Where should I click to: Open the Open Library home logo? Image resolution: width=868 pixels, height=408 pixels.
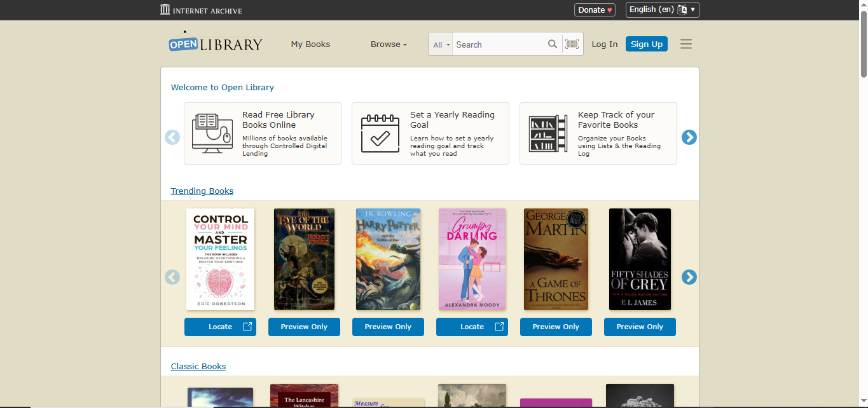pyautogui.click(x=216, y=43)
